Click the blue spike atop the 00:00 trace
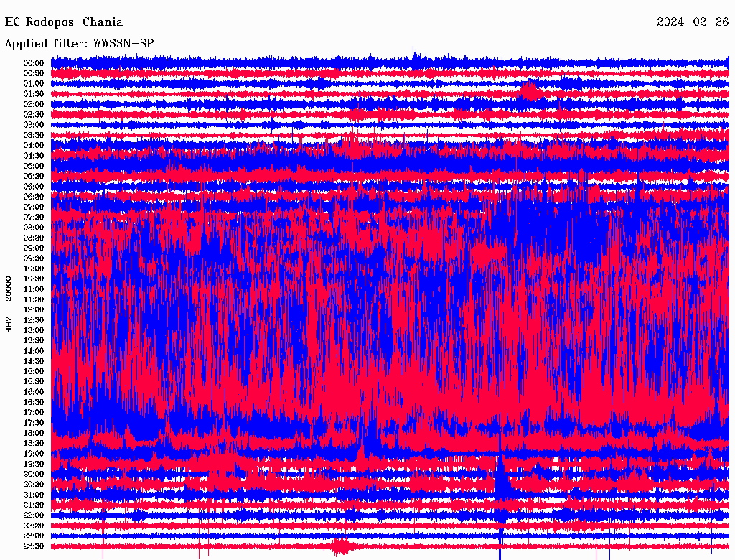 coord(414,54)
